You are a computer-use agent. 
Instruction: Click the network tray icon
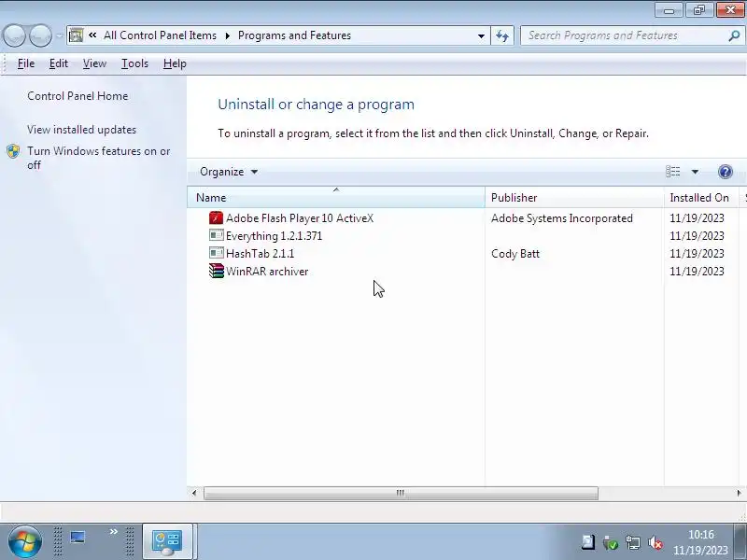click(x=633, y=542)
